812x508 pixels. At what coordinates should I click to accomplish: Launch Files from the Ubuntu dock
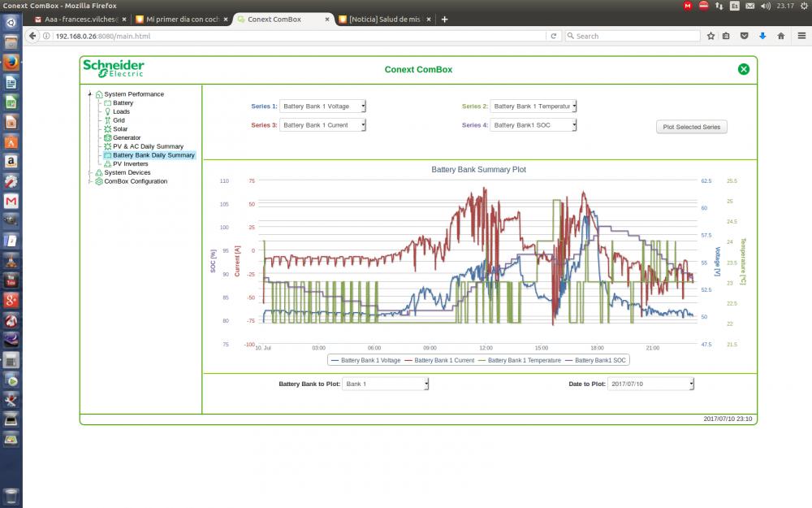click(11, 42)
